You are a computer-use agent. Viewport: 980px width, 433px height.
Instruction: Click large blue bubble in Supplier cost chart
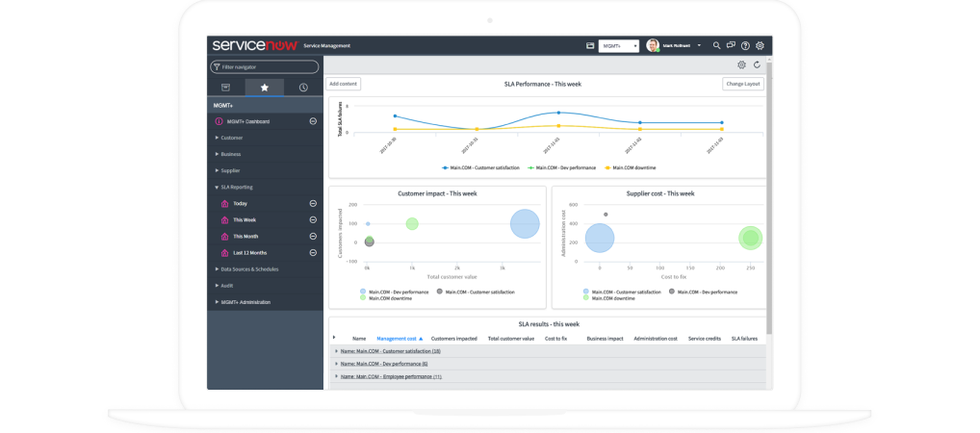(x=600, y=238)
